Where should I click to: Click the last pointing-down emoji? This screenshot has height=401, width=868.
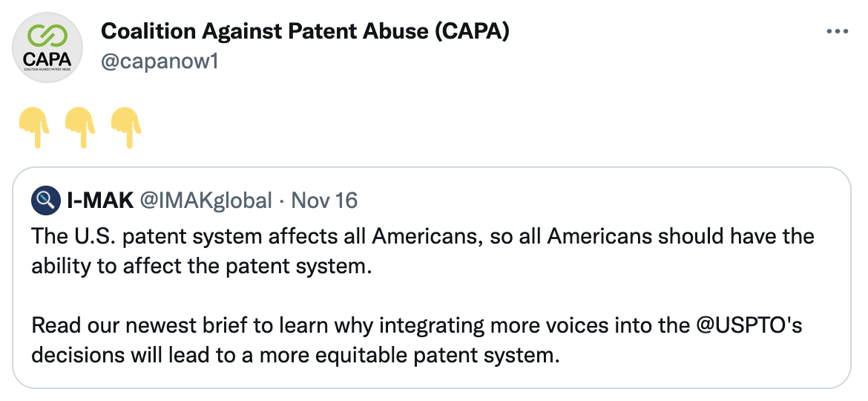126,128
